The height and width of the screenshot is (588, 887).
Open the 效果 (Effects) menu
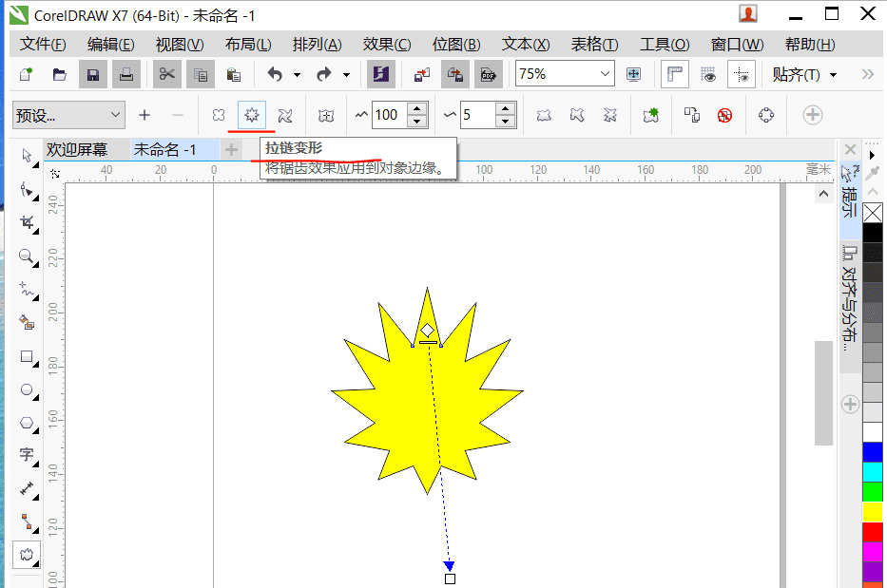pyautogui.click(x=386, y=45)
